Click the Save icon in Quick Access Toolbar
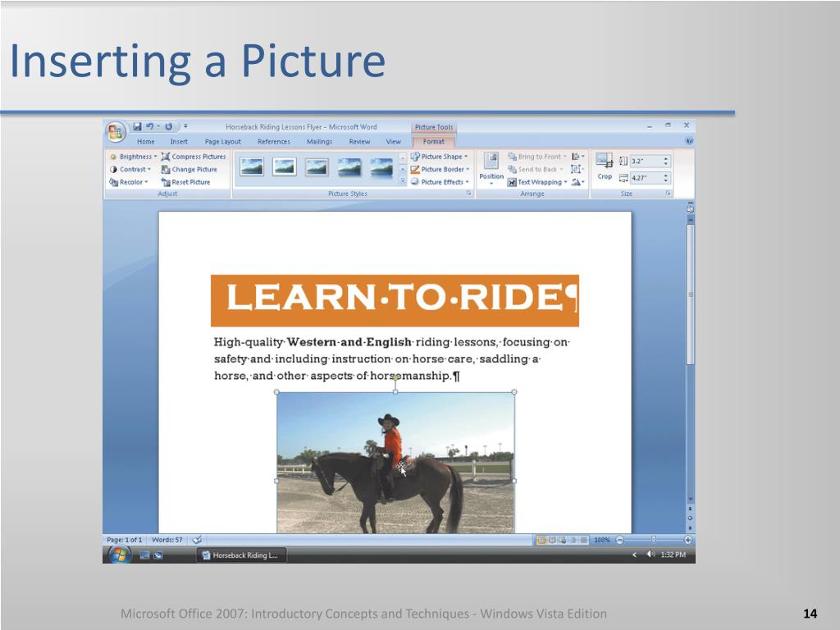This screenshot has width=840, height=630. (137, 126)
